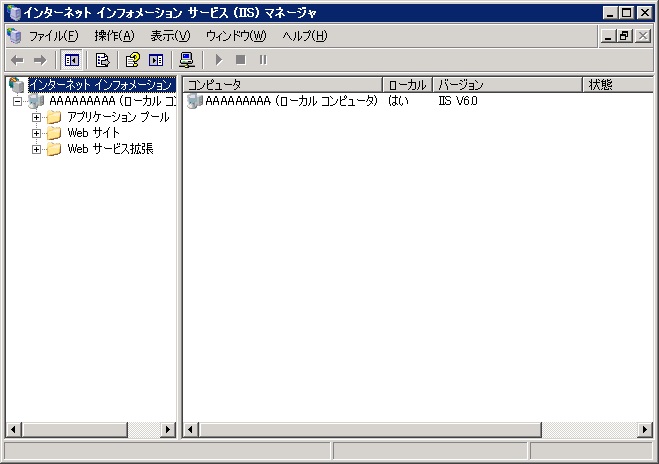Click the Show/Hide Action Pane toolbar icon
The image size is (659, 464).
pyautogui.click(x=156, y=60)
